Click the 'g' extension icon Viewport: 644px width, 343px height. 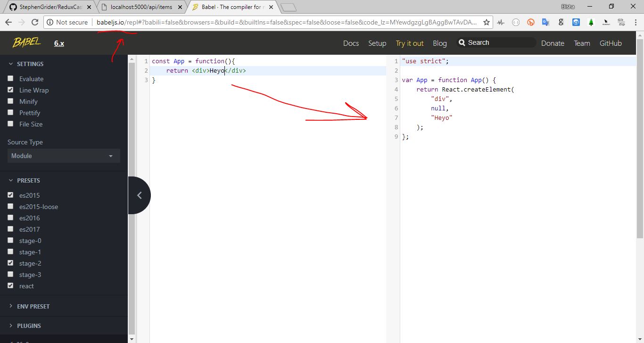click(561, 22)
